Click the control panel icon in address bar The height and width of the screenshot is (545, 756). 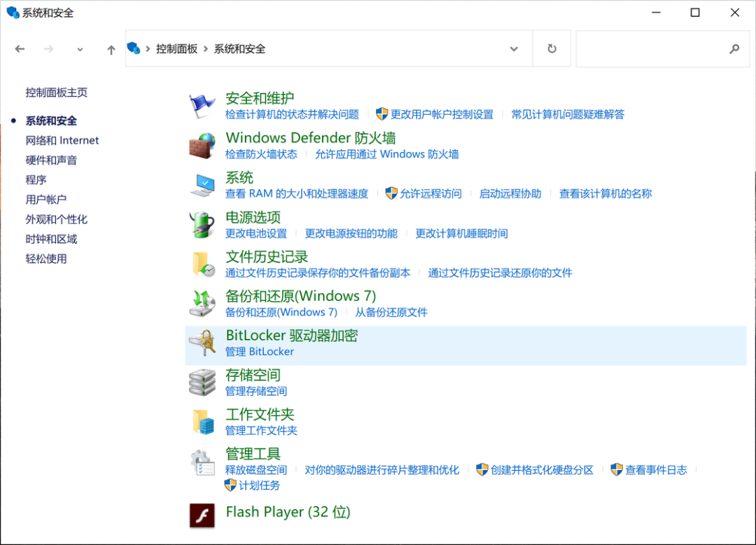tap(134, 48)
